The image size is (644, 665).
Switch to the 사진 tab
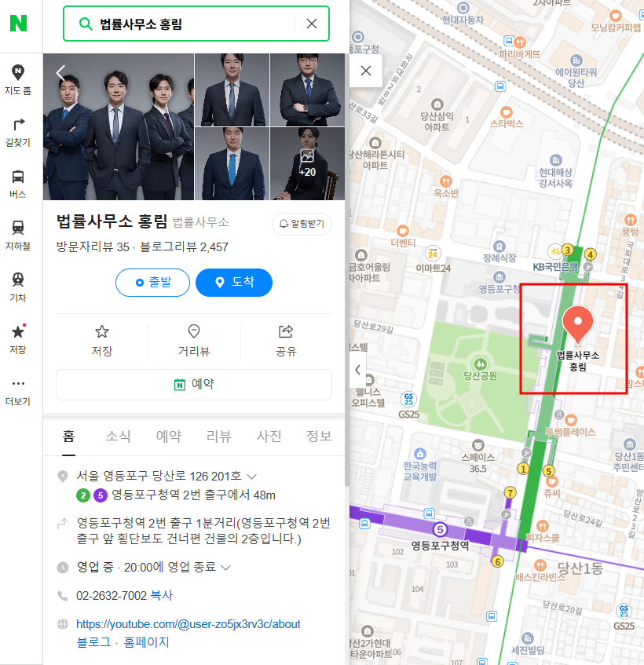point(269,436)
